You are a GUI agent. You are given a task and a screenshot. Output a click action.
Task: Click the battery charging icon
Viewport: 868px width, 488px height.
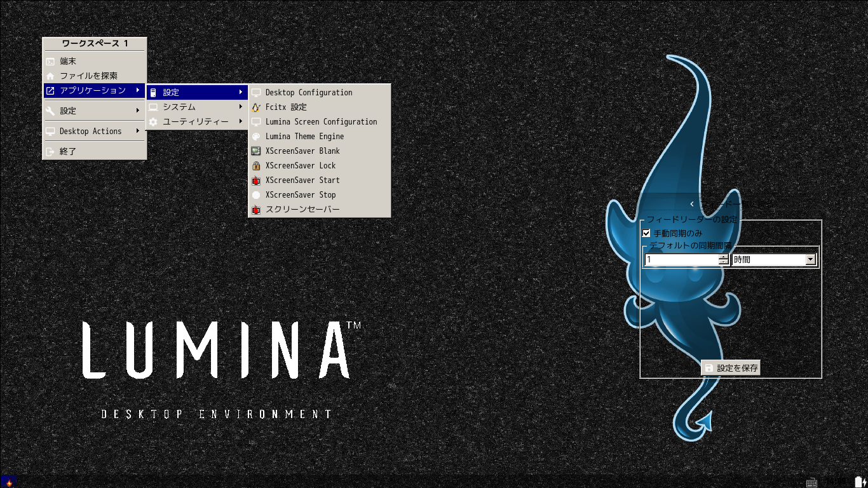860,482
